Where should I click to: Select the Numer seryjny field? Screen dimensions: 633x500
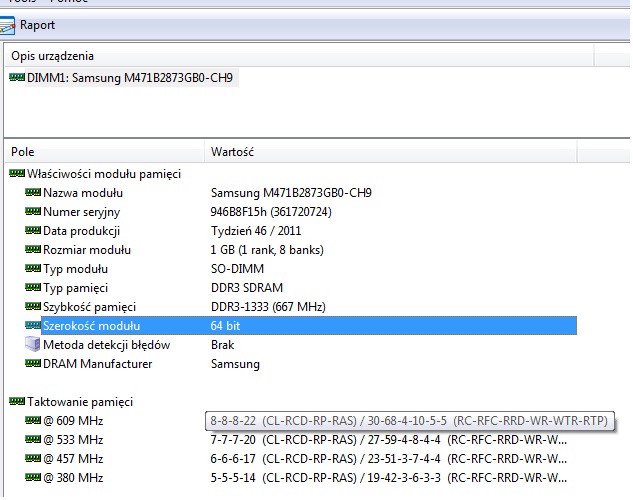(82, 212)
